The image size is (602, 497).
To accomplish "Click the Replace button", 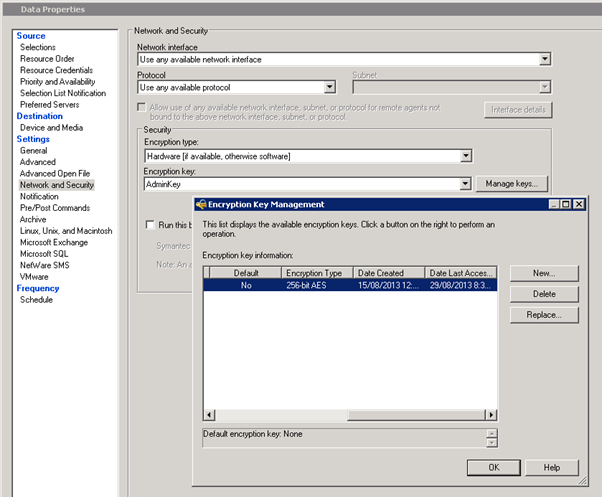I will pyautogui.click(x=543, y=315).
